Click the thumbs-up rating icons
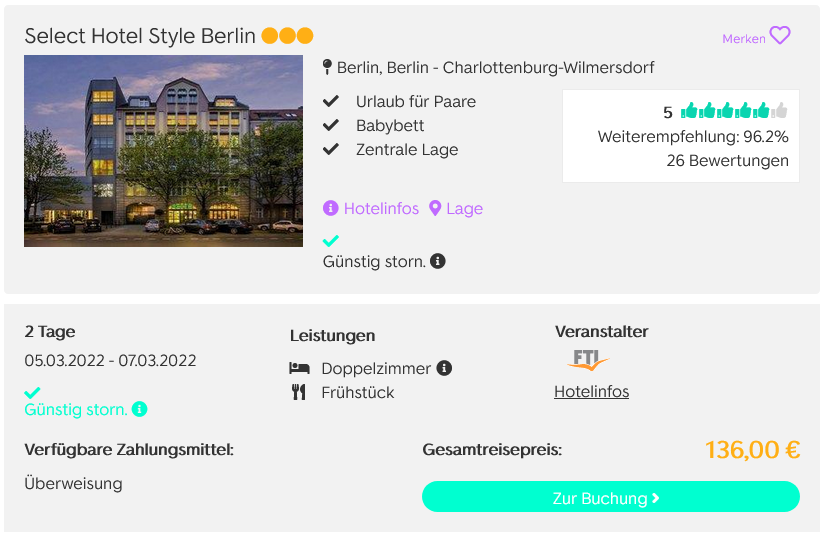 coord(734,111)
